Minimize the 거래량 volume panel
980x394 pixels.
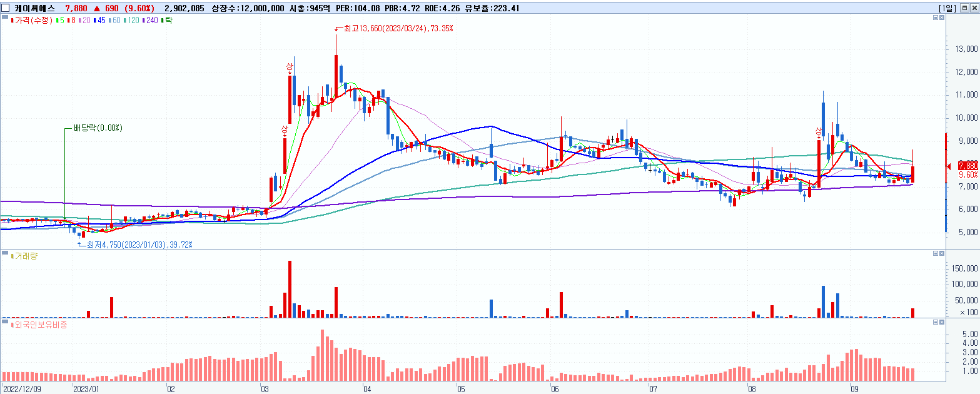(936, 253)
